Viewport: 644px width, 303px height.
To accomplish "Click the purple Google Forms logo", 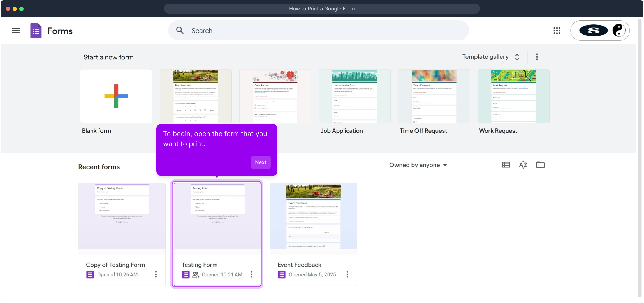I will 36,31.
